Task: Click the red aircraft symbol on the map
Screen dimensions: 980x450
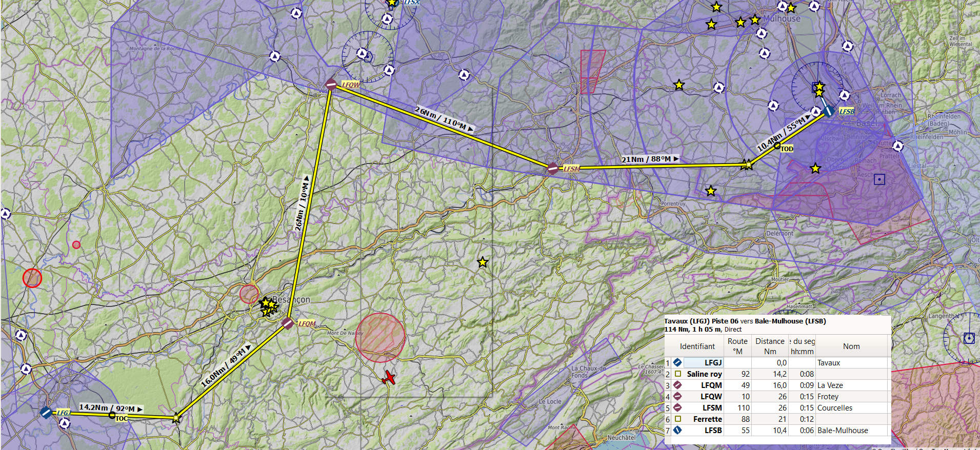Action: 389,378
